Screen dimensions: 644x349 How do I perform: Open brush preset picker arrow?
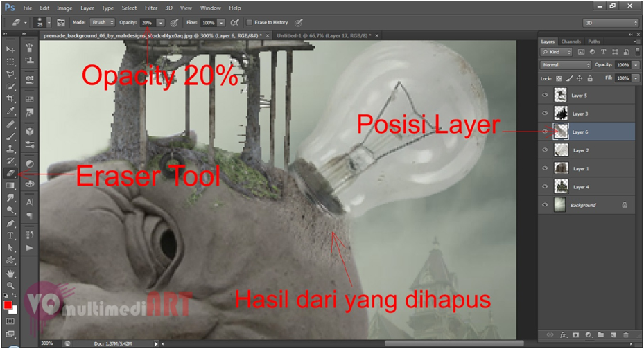(49, 23)
